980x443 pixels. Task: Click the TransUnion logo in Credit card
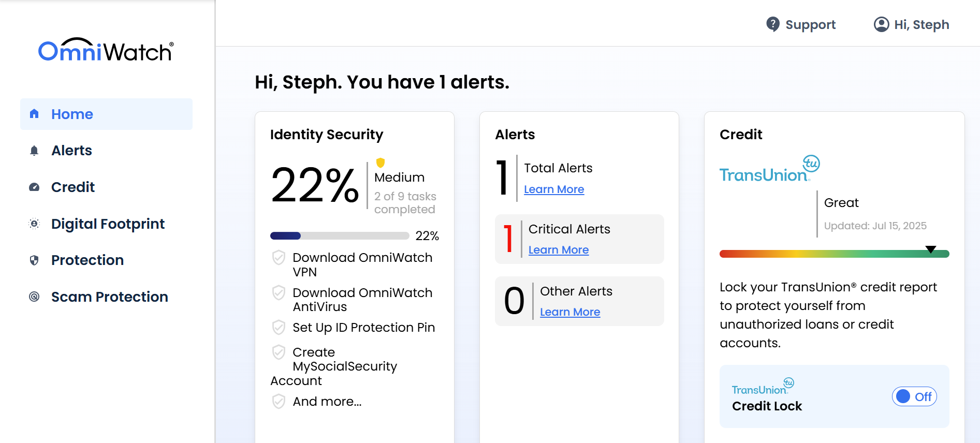click(x=769, y=169)
